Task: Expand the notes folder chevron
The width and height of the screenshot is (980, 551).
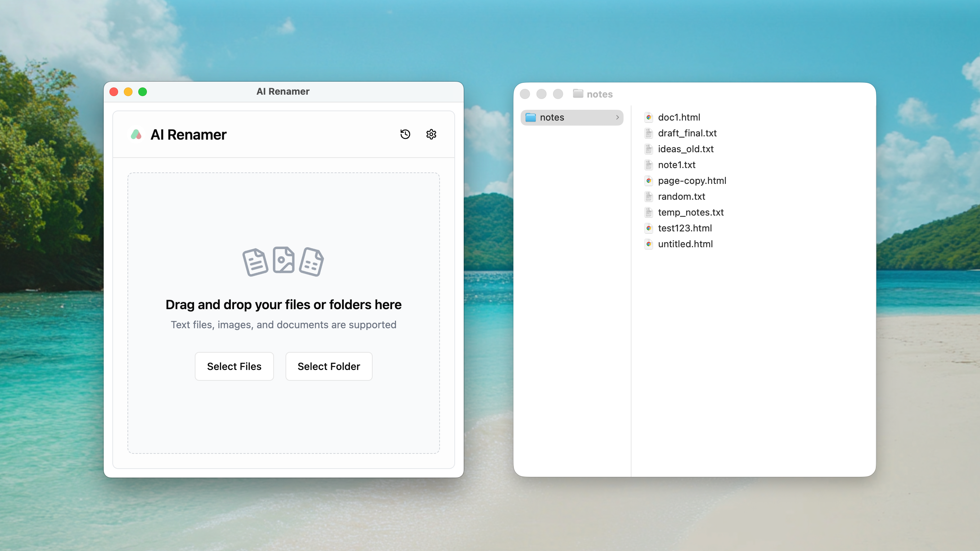Action: [x=617, y=117]
